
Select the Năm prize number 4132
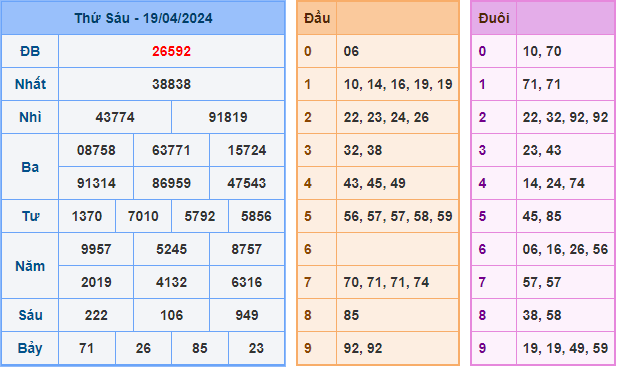click(x=172, y=282)
